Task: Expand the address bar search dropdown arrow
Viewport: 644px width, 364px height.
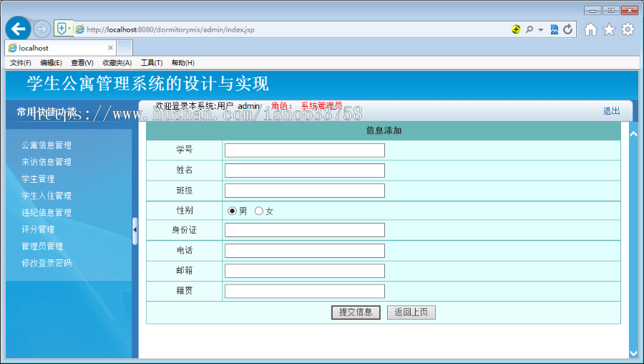Action: point(540,29)
